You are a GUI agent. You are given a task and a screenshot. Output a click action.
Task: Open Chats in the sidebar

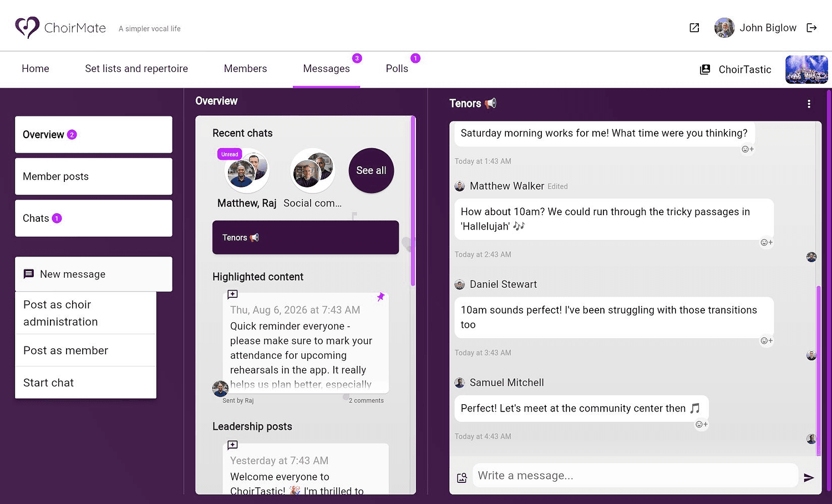click(94, 218)
